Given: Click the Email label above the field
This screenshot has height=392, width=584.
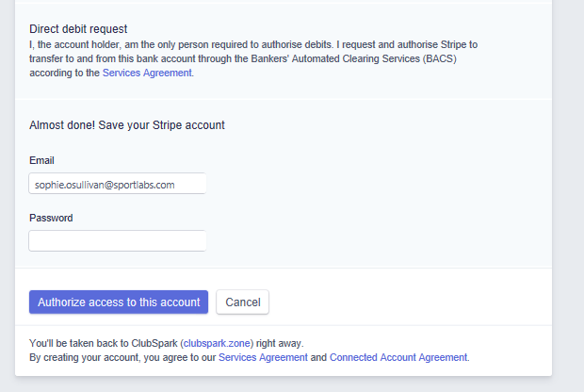Looking at the screenshot, I should (x=42, y=160).
